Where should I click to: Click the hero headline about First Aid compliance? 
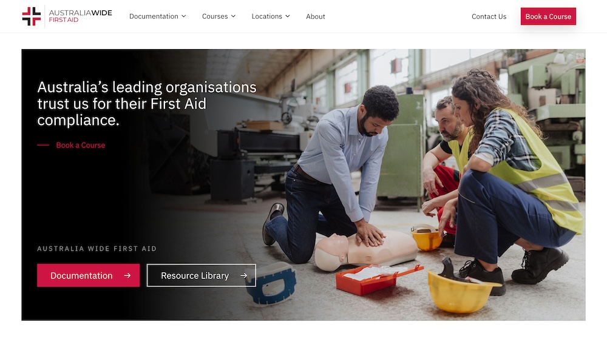tap(147, 104)
